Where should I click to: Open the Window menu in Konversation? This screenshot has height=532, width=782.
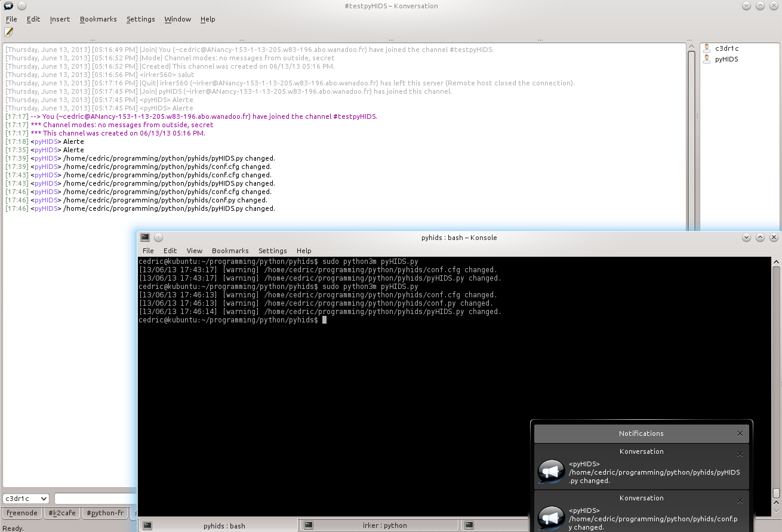point(178,19)
